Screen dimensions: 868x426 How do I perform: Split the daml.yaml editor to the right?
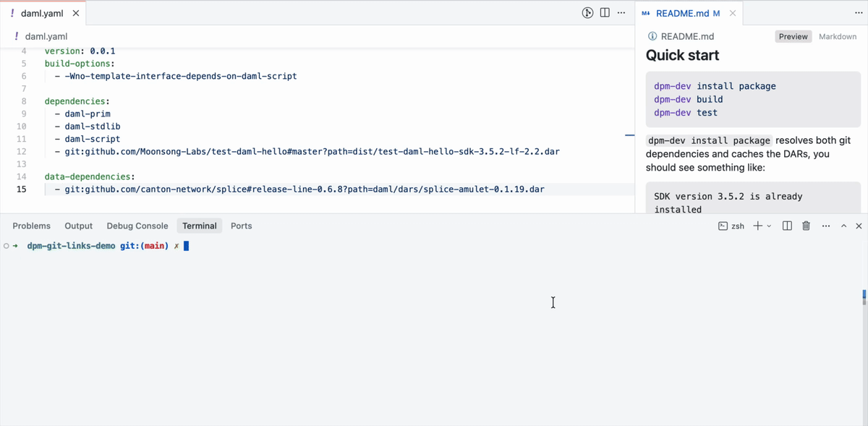coord(605,13)
